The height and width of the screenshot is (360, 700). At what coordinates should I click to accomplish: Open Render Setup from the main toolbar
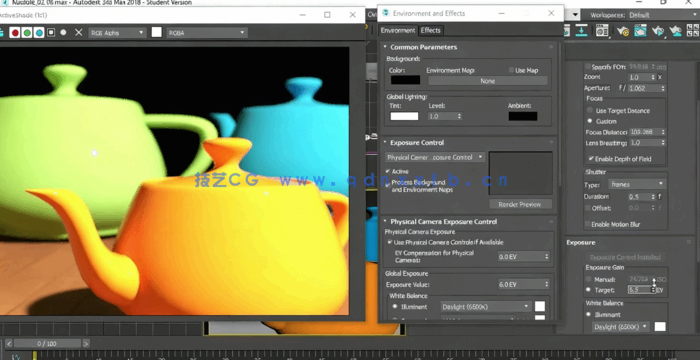(623, 31)
